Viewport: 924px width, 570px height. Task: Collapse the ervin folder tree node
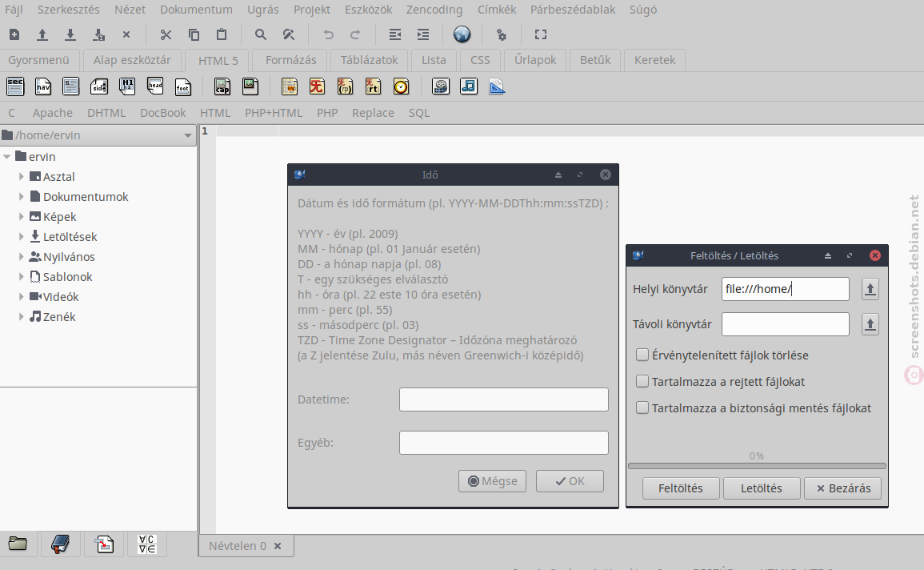7,157
